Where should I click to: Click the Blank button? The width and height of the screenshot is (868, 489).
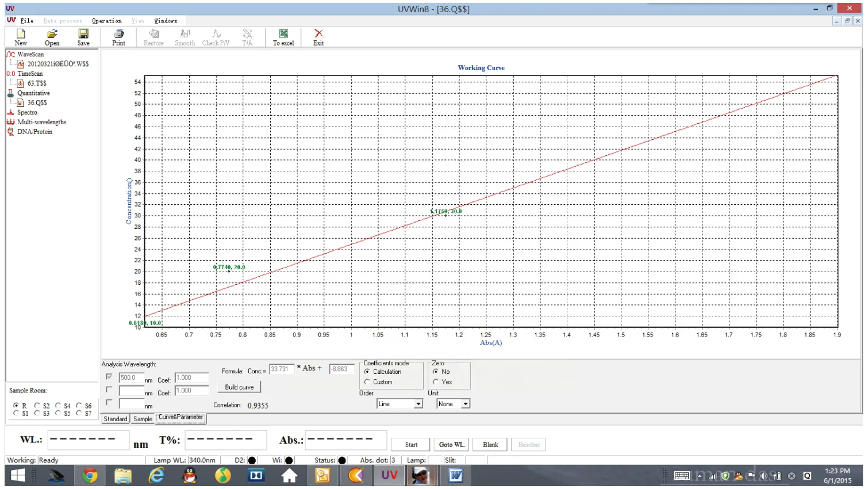490,445
